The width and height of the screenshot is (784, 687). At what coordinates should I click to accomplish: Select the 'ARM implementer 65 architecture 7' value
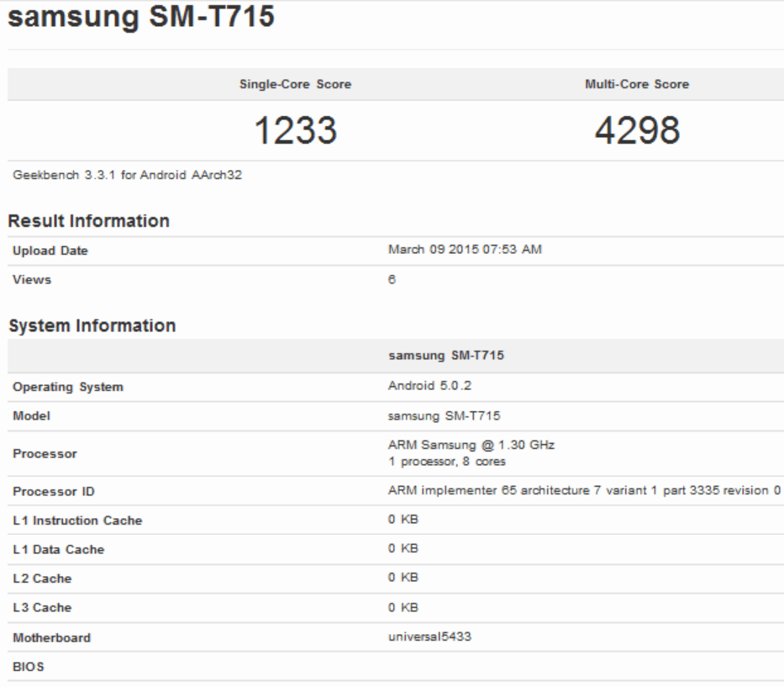coord(585,490)
